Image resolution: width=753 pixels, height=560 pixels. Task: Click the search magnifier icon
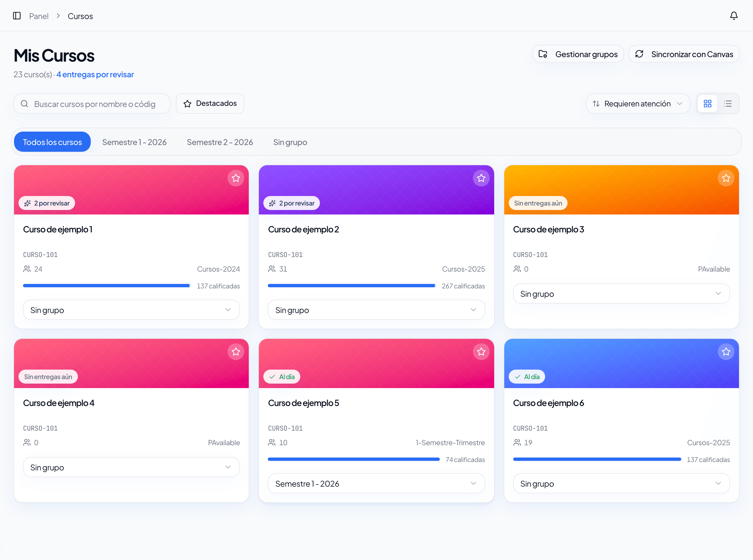point(24,104)
